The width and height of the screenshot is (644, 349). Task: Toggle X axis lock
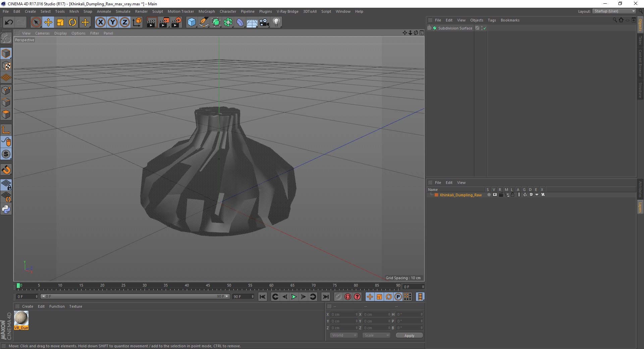pyautogui.click(x=101, y=22)
